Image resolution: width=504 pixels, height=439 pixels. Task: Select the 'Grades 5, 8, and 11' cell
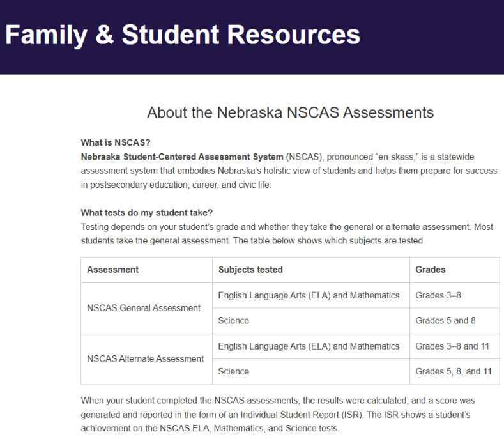455,371
